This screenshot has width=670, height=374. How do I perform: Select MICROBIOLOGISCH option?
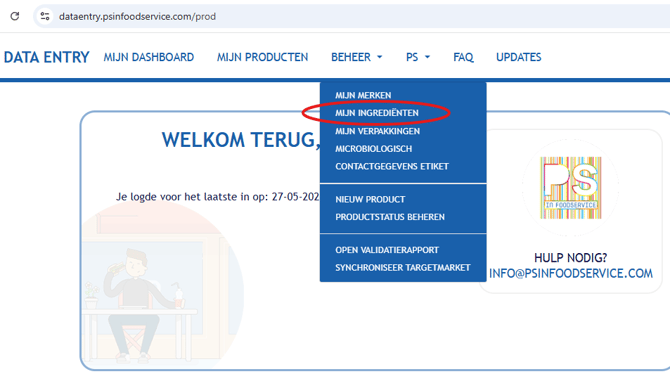373,149
